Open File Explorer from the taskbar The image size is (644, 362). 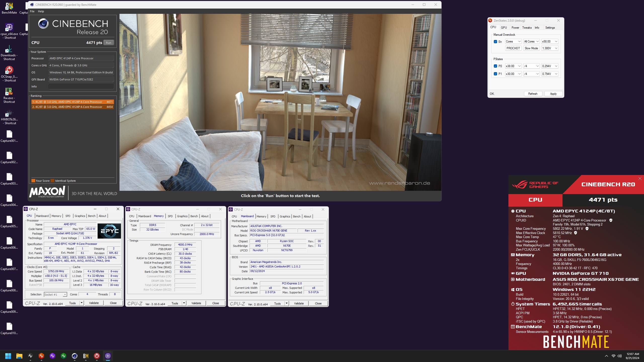19,356
